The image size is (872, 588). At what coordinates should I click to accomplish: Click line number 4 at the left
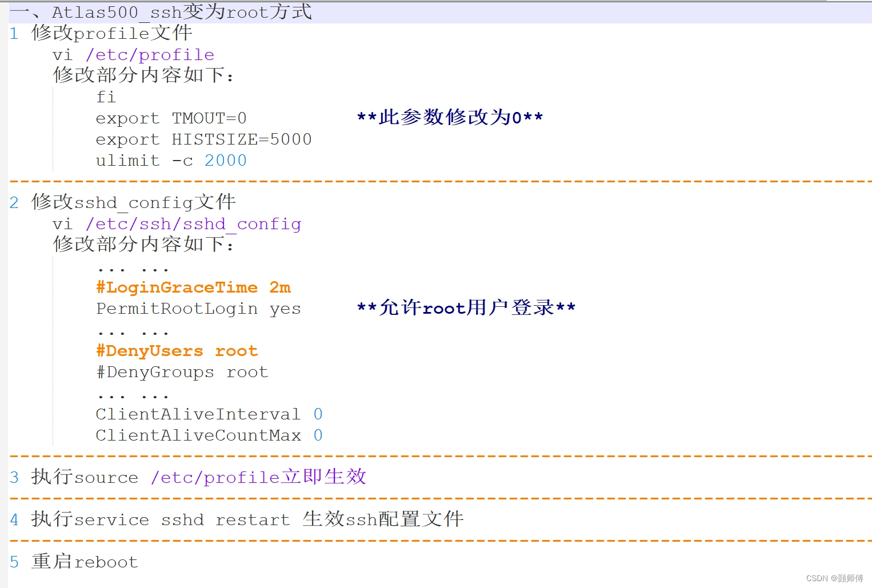pos(14,520)
